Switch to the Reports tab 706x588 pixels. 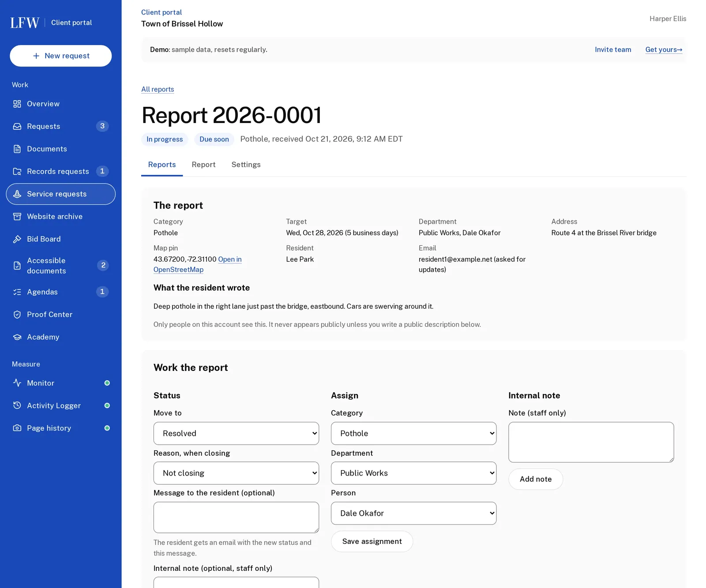click(162, 165)
